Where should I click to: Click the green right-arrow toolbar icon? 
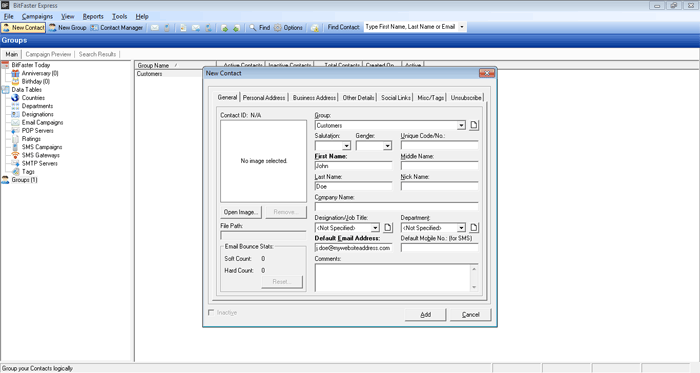(225, 28)
